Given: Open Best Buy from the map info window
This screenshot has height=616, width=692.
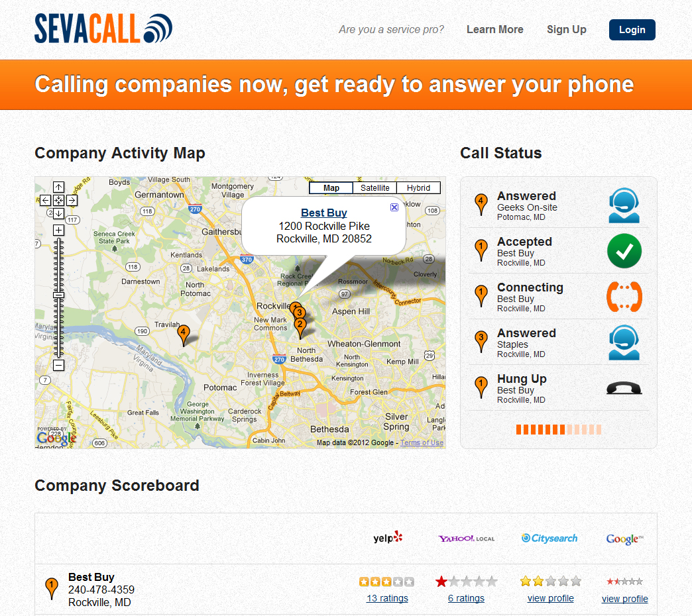Looking at the screenshot, I should click(x=323, y=213).
